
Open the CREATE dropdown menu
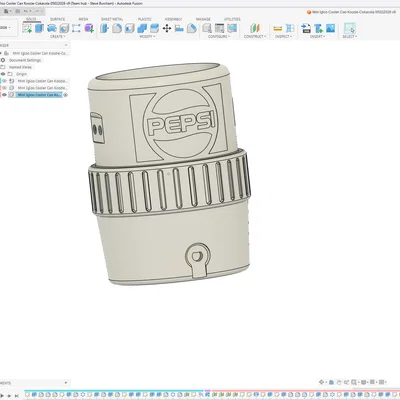(x=58, y=36)
